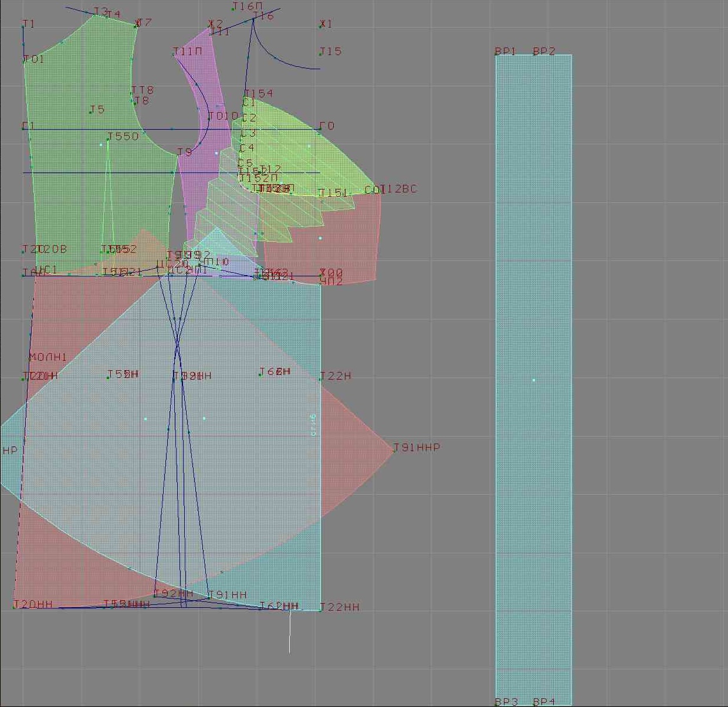Click the center point of the tall teal rectangle
The image size is (728, 707).
[x=534, y=380]
